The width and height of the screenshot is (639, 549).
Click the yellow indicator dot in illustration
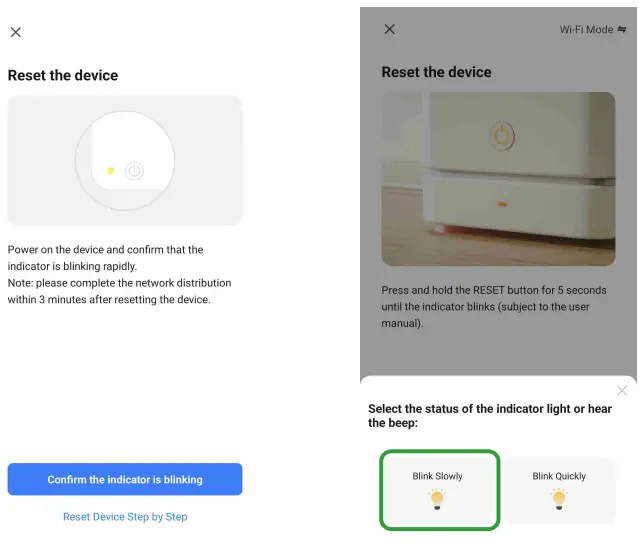(x=111, y=170)
